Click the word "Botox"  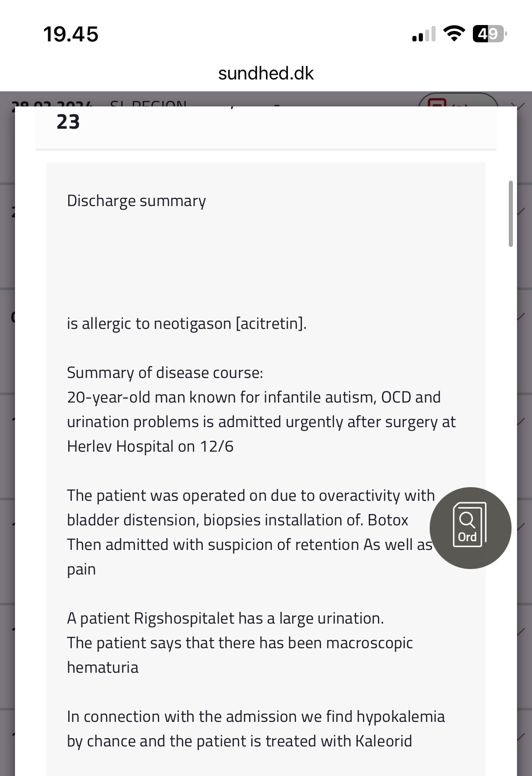coord(388,520)
